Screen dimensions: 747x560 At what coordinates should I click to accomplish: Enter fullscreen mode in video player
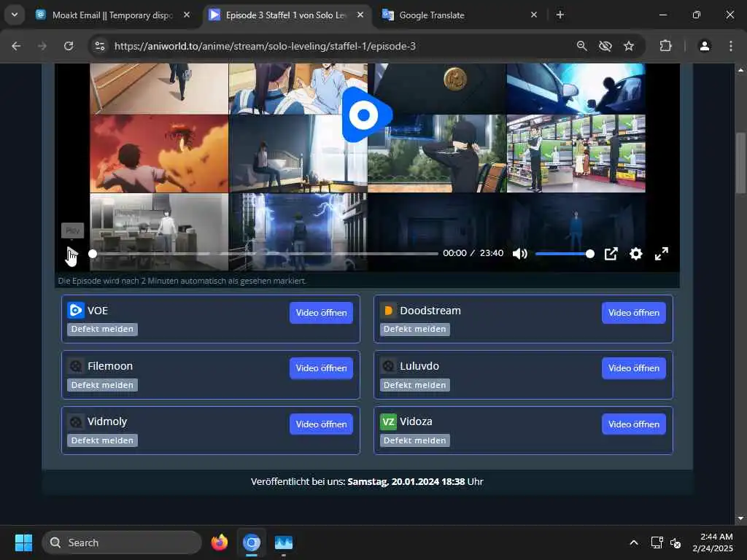pos(661,254)
